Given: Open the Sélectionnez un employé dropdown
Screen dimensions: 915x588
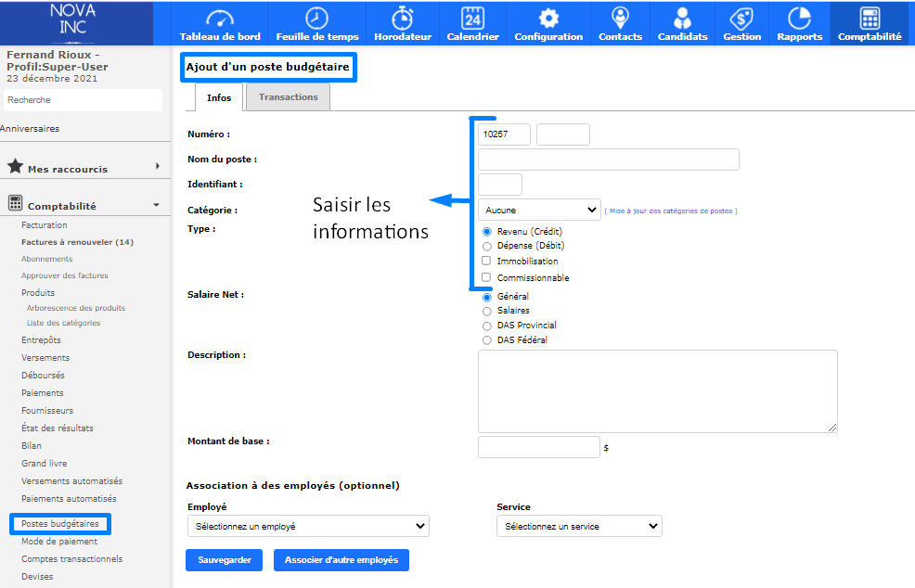Looking at the screenshot, I should coord(307,527).
